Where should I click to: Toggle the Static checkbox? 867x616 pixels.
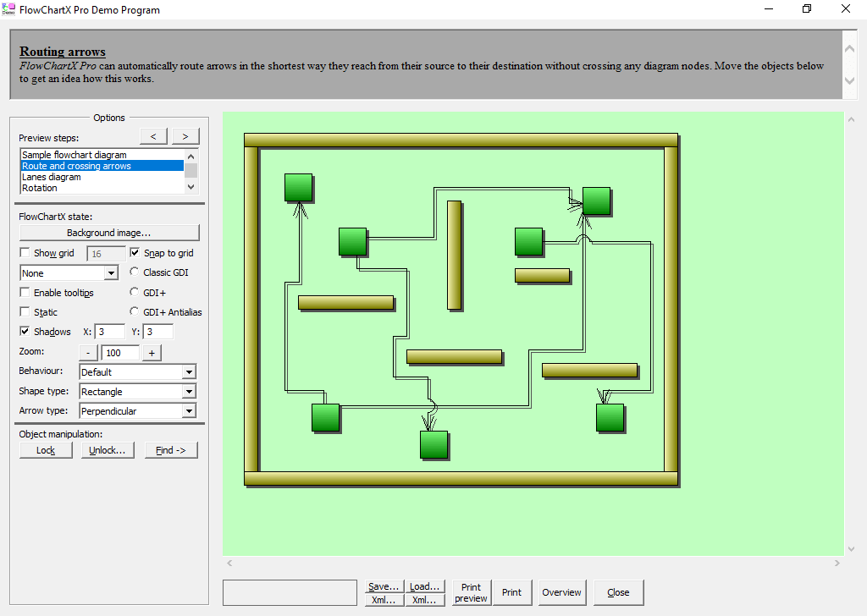coord(24,311)
